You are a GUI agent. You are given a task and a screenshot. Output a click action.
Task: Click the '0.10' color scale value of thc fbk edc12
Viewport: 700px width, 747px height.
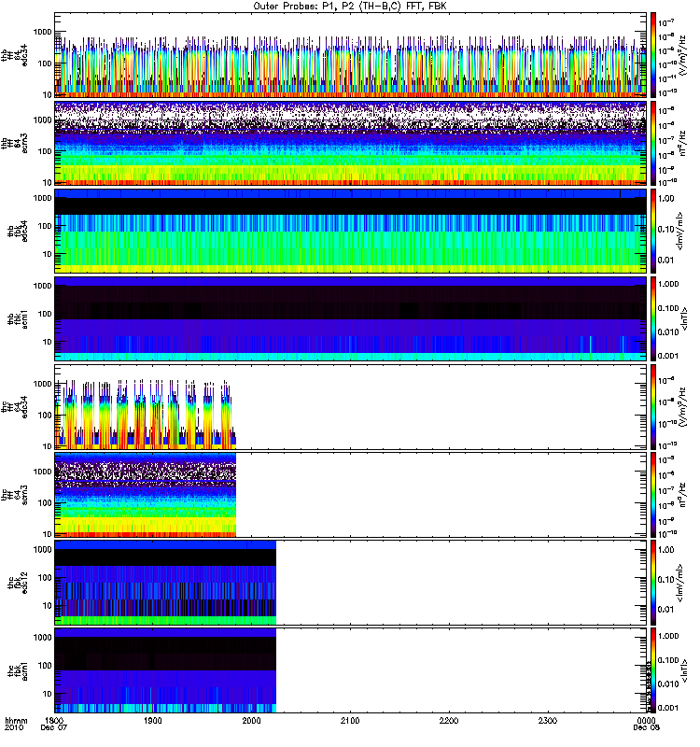click(x=666, y=579)
